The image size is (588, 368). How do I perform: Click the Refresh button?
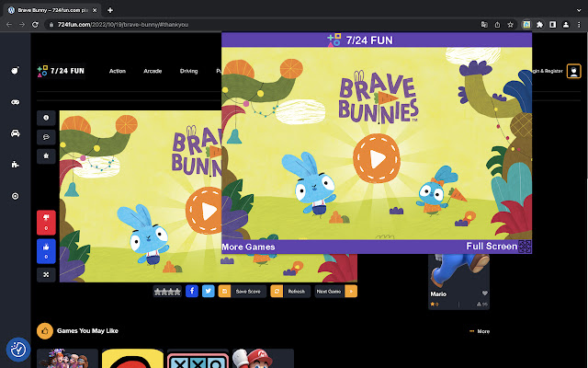tap(296, 291)
